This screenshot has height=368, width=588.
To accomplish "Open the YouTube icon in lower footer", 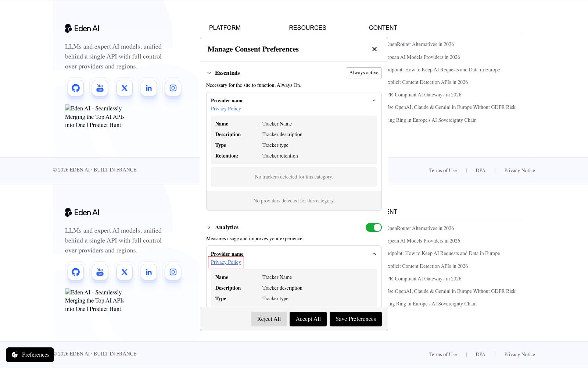I will 100,272.
